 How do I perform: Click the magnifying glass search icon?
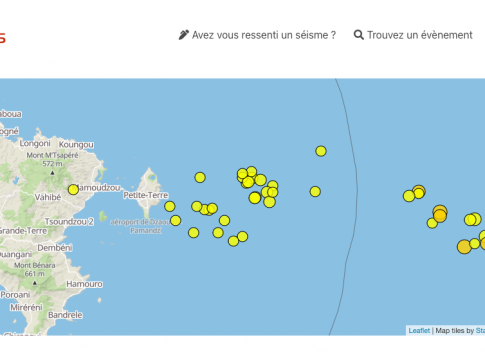[358, 35]
